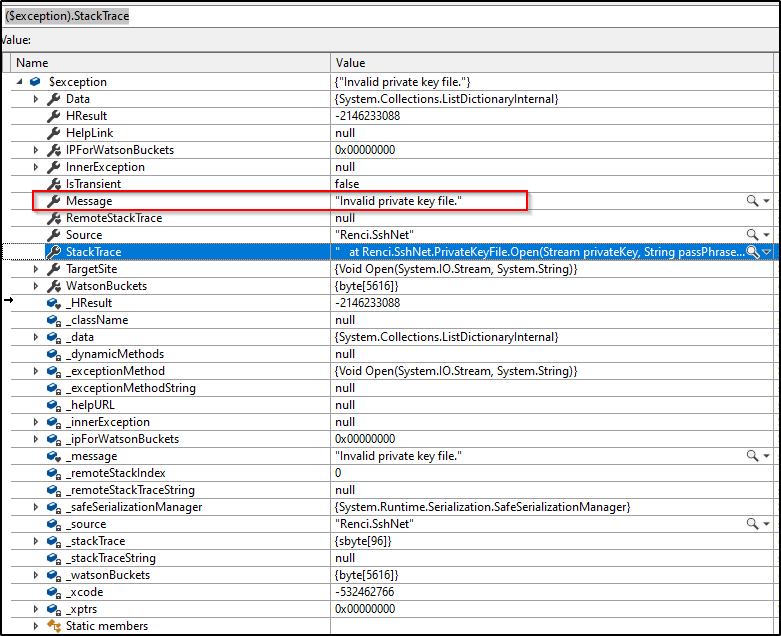This screenshot has height=636, width=781.
Task: Click the -532462766 value of _xcode
Action: click(365, 592)
